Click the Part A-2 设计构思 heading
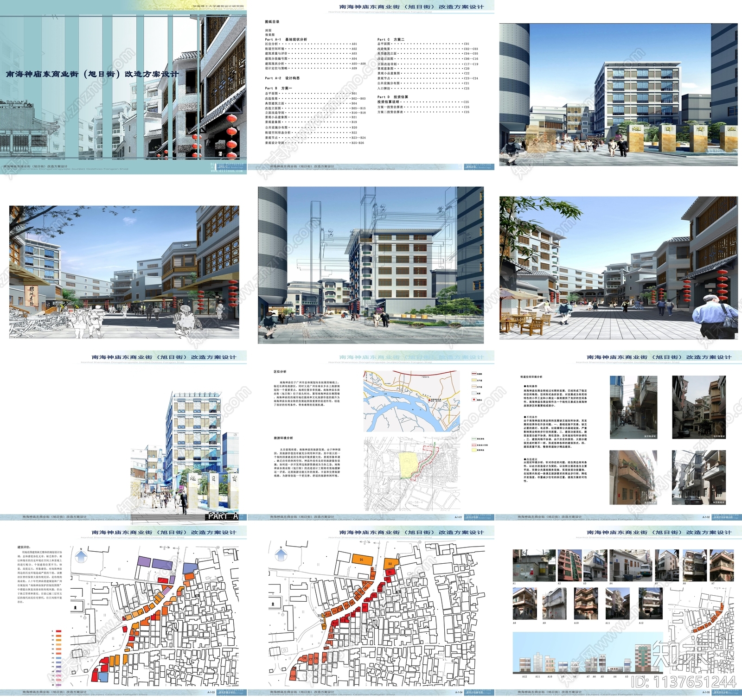 (282, 78)
